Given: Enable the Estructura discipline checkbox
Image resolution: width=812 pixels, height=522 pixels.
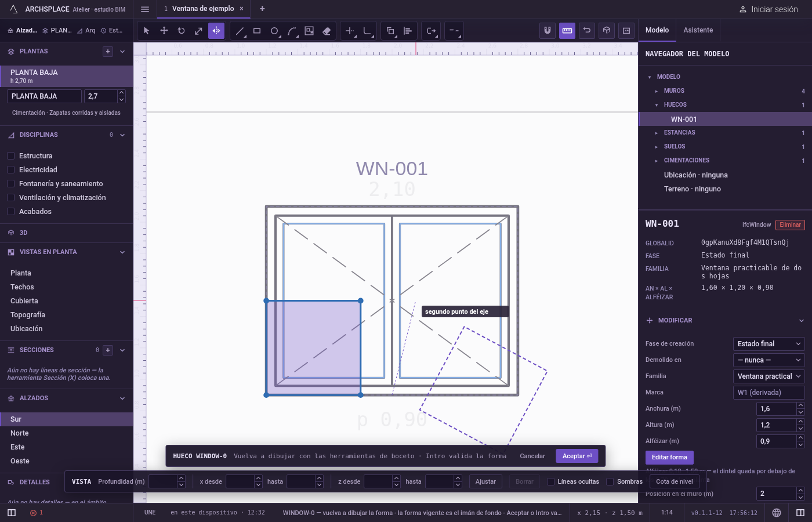Looking at the screenshot, I should (10, 156).
